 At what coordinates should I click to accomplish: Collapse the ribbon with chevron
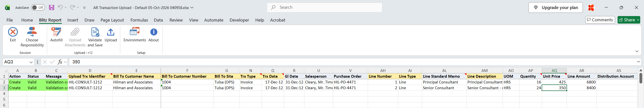637,51
